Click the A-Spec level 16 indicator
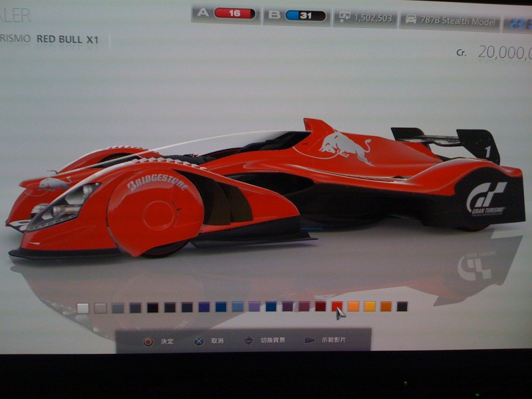The image size is (532, 399). 226,13
